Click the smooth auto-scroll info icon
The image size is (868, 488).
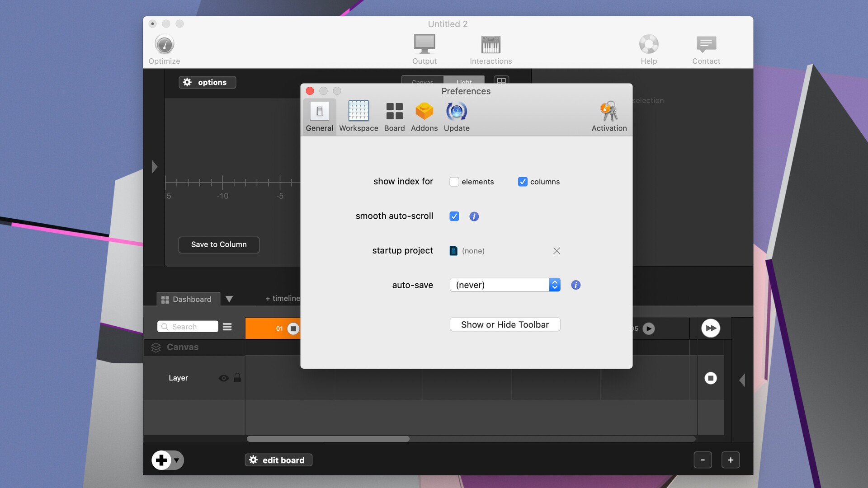474,216
